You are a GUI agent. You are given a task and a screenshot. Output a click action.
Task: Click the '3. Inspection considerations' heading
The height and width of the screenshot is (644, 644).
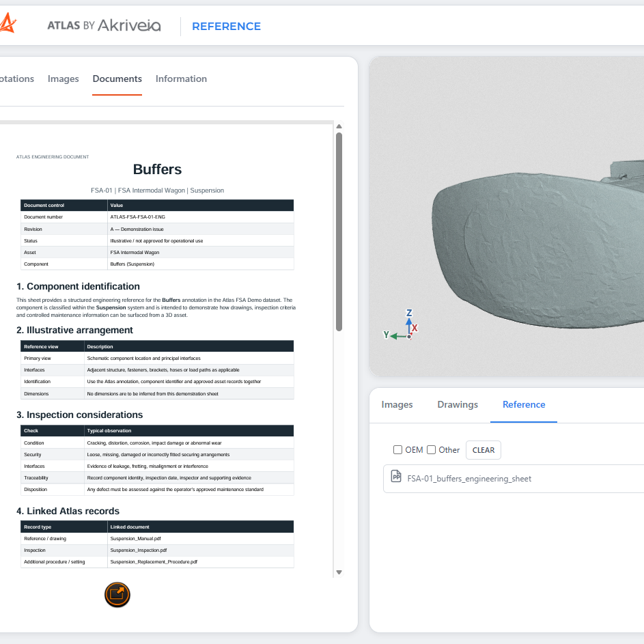pos(80,415)
